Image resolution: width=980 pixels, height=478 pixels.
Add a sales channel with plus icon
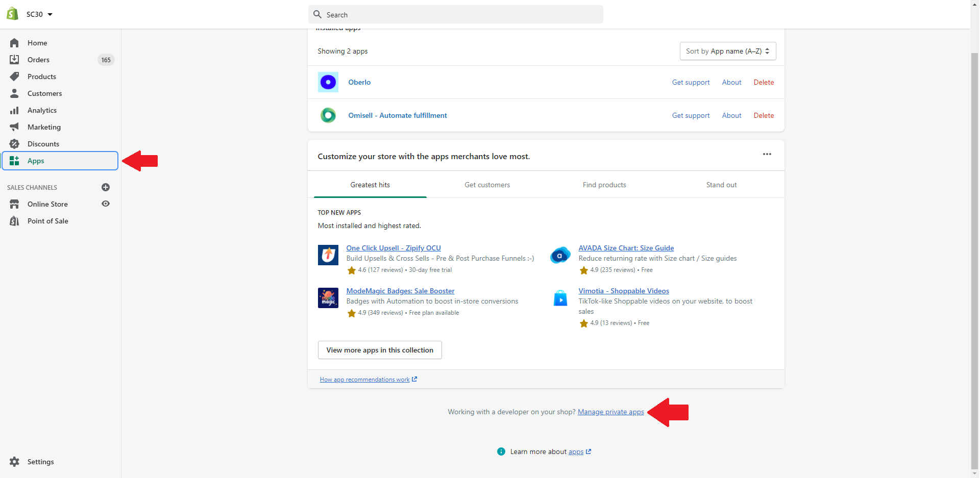click(x=106, y=187)
